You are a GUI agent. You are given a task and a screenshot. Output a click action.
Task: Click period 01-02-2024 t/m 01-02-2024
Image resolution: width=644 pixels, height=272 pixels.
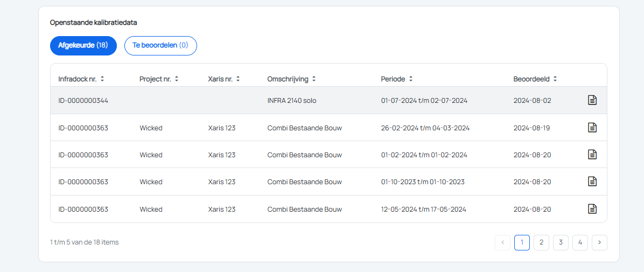424,155
